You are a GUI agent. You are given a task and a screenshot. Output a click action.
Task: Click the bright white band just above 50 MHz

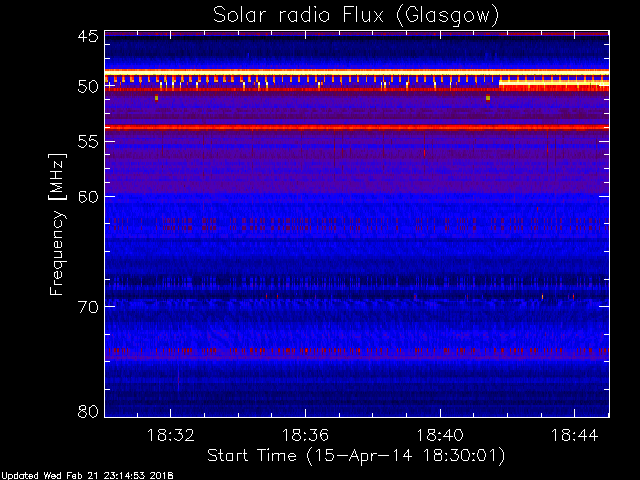[357, 72]
